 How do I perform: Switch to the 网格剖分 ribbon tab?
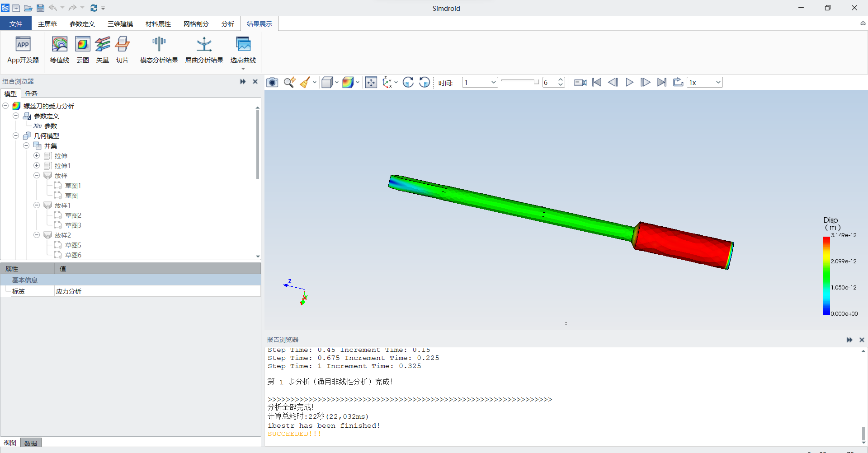pos(196,24)
